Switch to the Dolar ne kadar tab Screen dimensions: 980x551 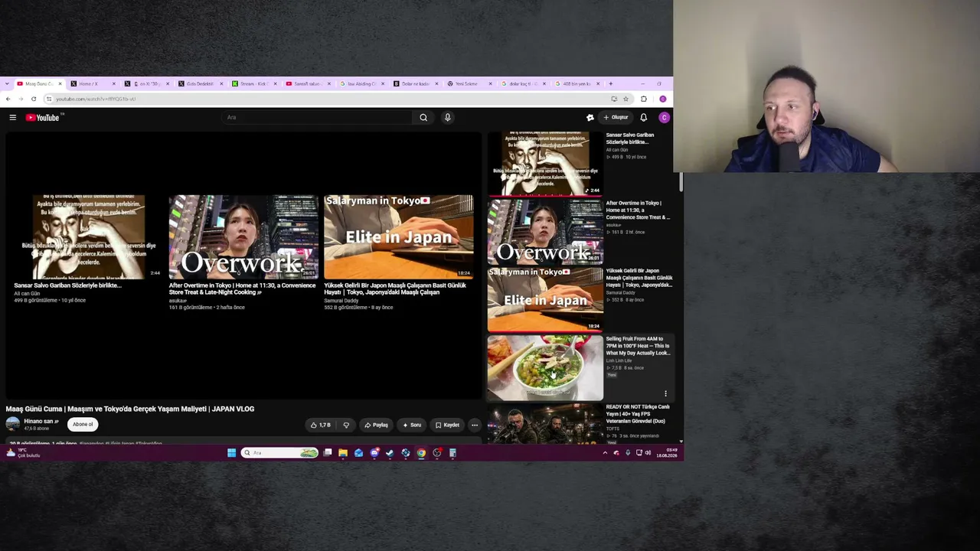point(416,83)
